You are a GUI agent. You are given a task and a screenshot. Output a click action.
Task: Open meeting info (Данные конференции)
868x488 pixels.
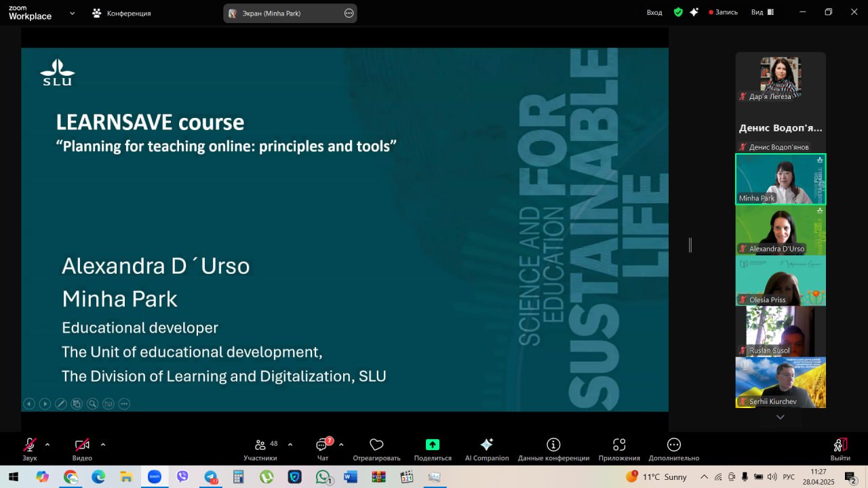[x=553, y=449]
